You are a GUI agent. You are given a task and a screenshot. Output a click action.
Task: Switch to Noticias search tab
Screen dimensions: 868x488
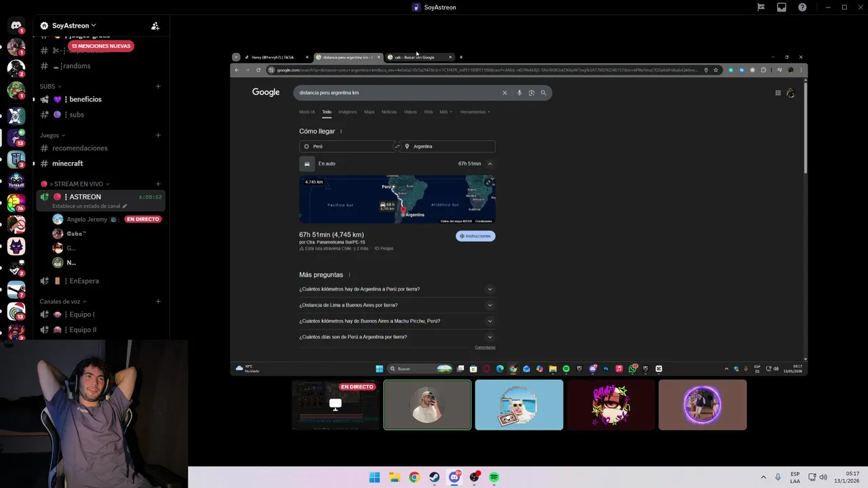click(x=389, y=112)
